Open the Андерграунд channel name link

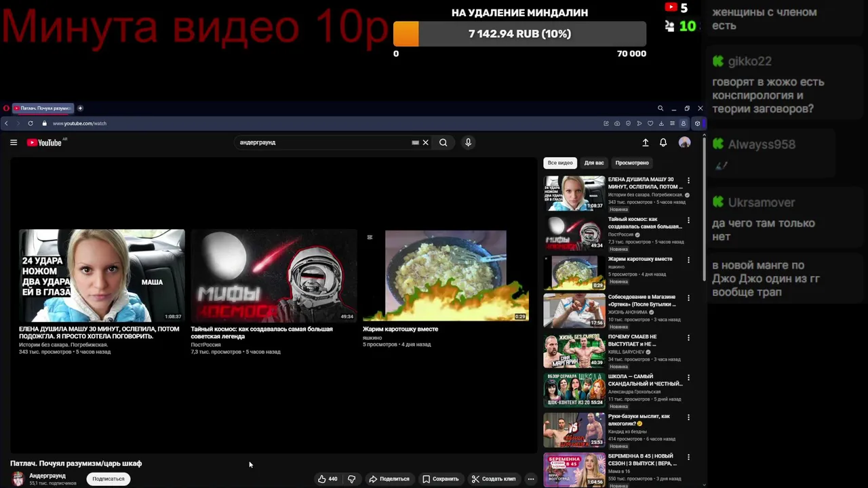[x=47, y=476]
